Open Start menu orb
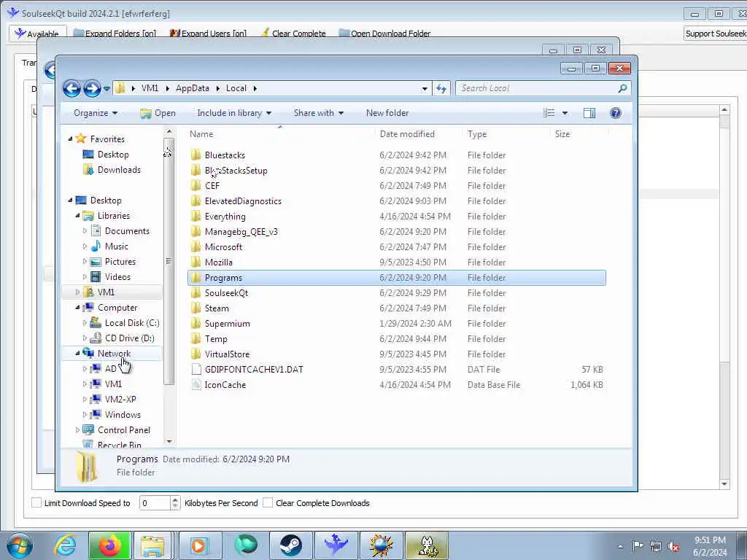747x560 pixels. (20, 545)
